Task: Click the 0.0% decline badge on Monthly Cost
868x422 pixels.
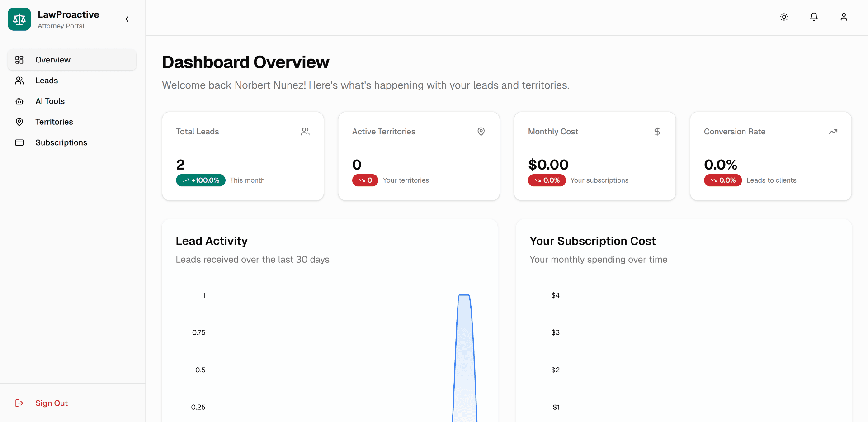Action: pos(547,180)
